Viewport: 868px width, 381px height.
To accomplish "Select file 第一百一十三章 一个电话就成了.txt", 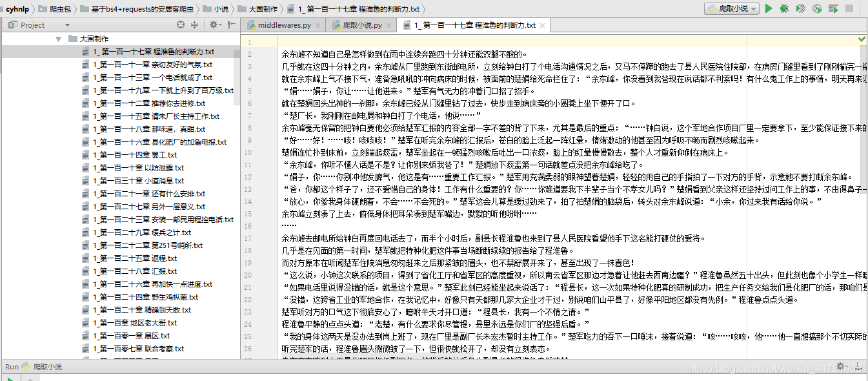I will click(x=147, y=77).
